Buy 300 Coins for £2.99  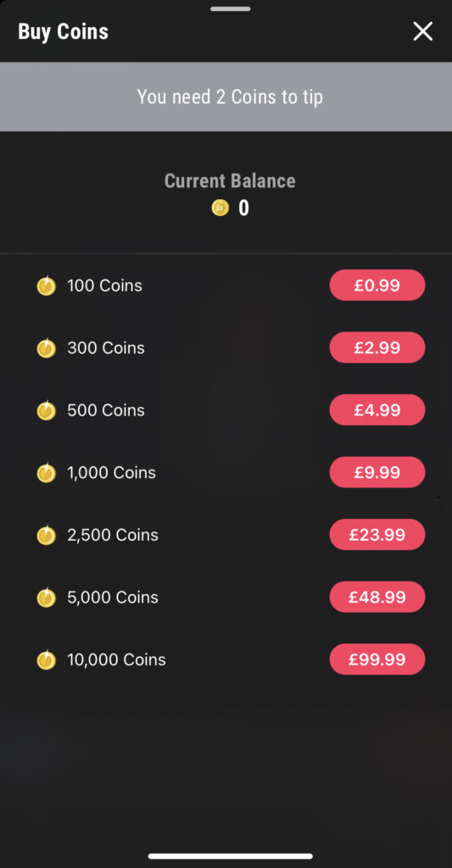coord(377,348)
